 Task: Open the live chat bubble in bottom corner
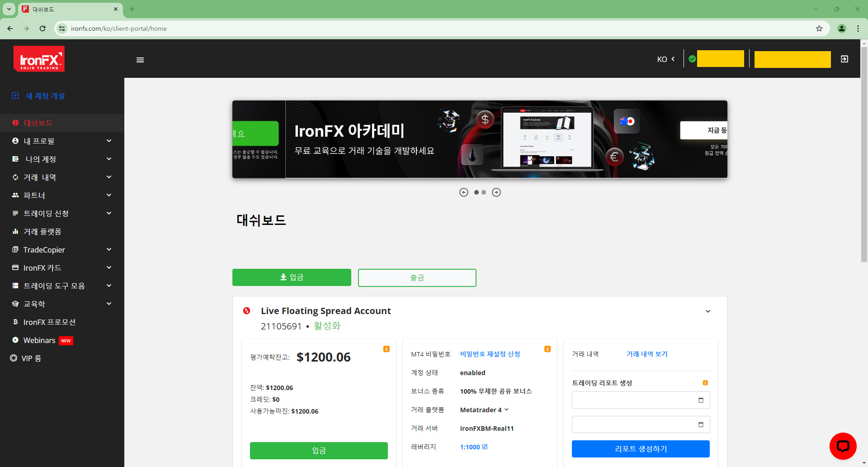[843, 446]
